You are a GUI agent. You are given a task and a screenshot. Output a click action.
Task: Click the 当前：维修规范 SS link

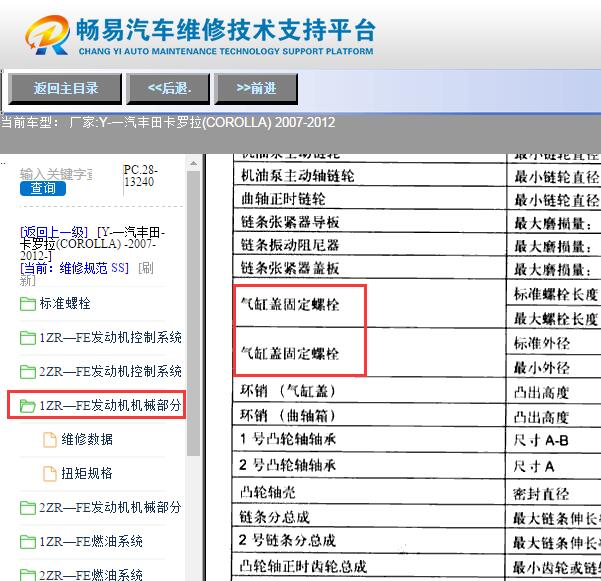(74, 268)
